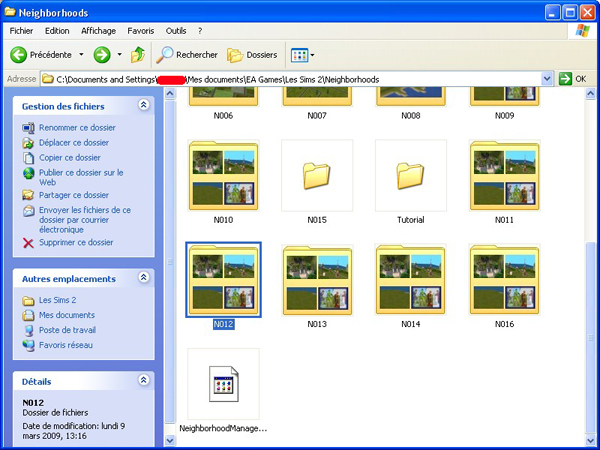Select the N009 folder
The image size is (600, 450).
point(504,97)
